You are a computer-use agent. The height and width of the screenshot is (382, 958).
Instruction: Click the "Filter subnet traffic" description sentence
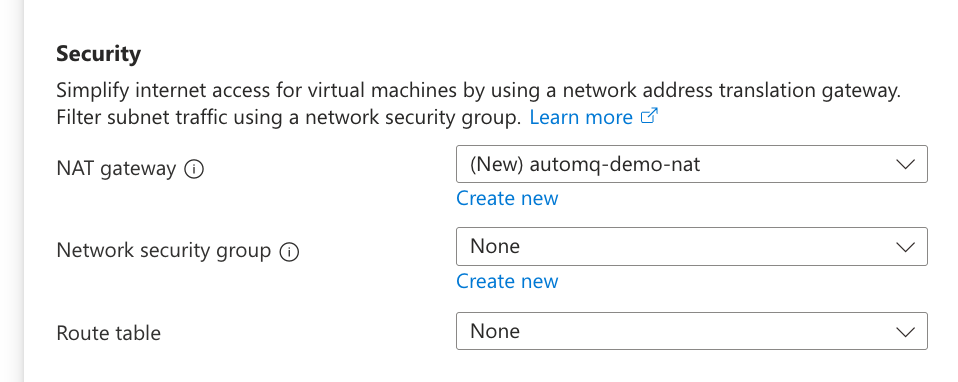pos(288,117)
